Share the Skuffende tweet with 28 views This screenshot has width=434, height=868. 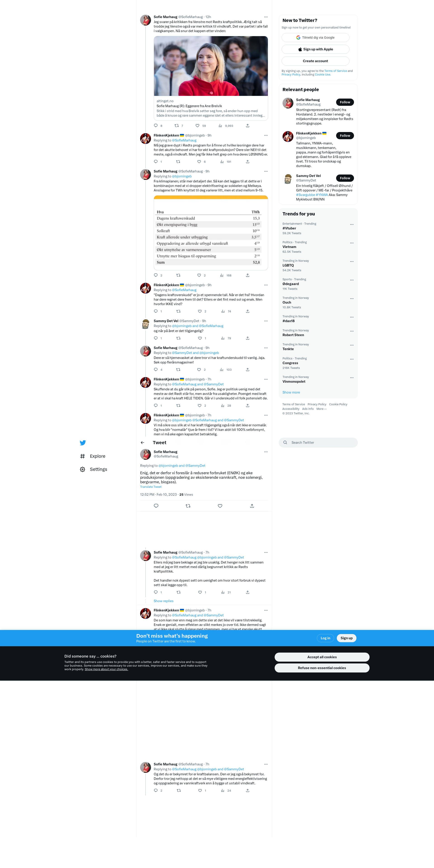click(248, 405)
